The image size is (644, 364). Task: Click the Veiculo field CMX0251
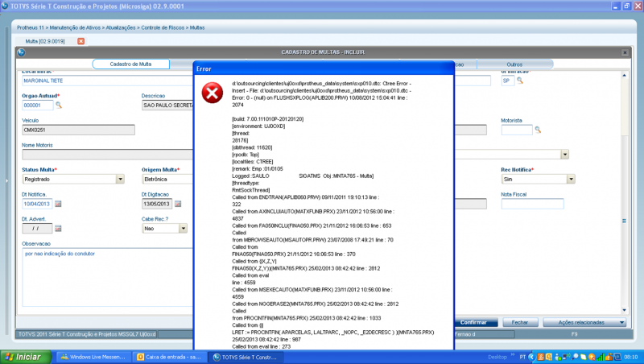78,130
